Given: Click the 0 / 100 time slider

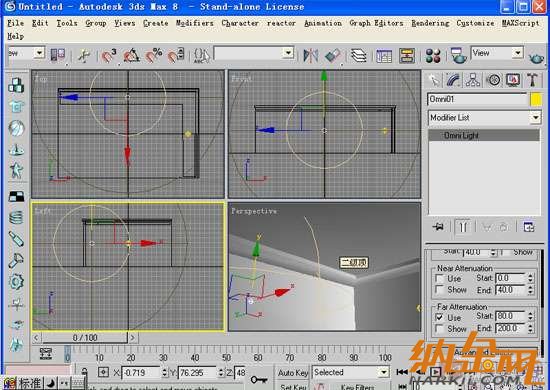Looking at the screenshot, I should pos(85,338).
